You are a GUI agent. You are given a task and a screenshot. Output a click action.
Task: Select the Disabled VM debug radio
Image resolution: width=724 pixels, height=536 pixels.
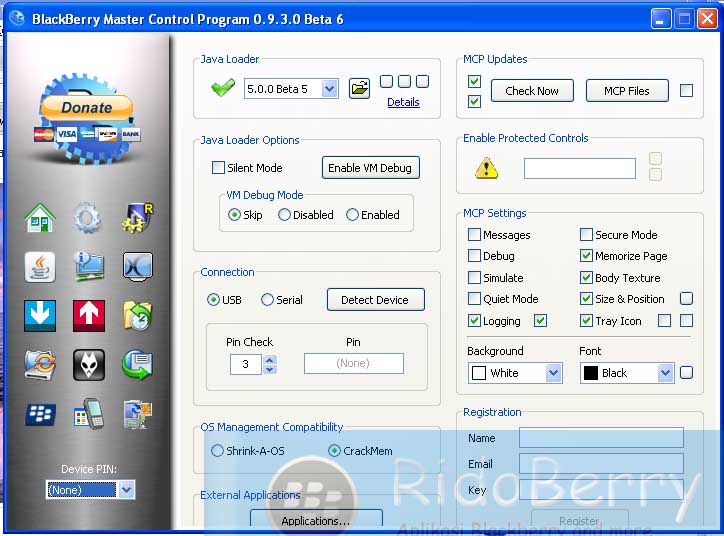284,215
